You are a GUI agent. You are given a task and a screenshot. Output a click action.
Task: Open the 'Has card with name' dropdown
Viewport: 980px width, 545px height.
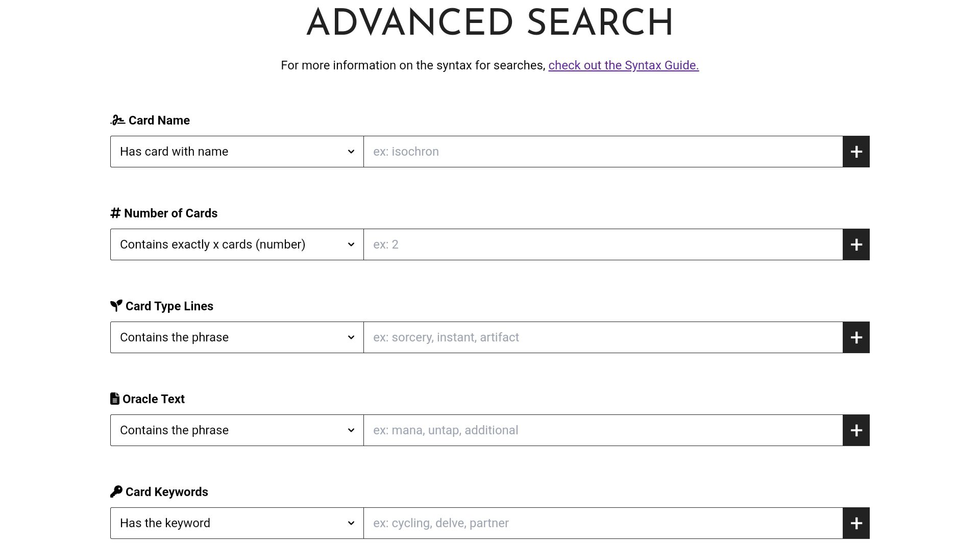(x=237, y=152)
